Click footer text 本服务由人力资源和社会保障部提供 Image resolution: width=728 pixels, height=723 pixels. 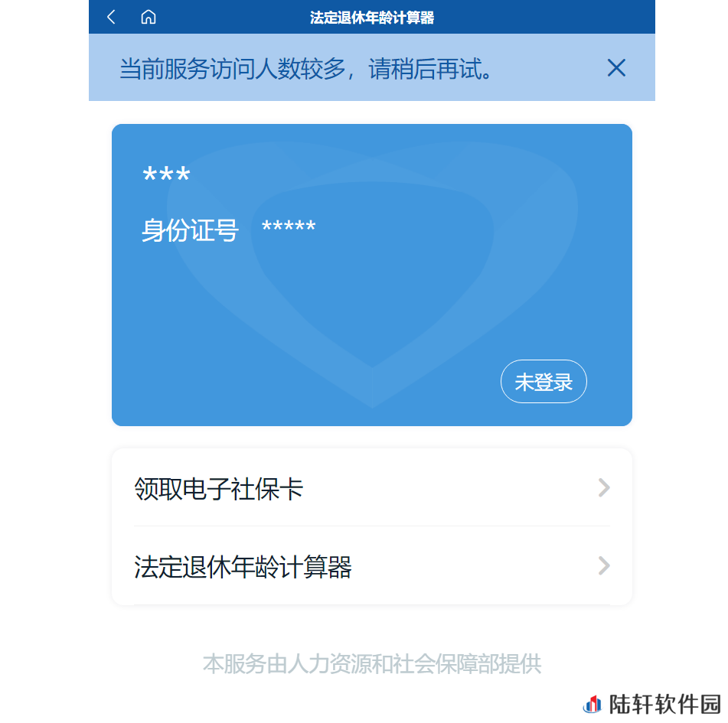click(372, 663)
